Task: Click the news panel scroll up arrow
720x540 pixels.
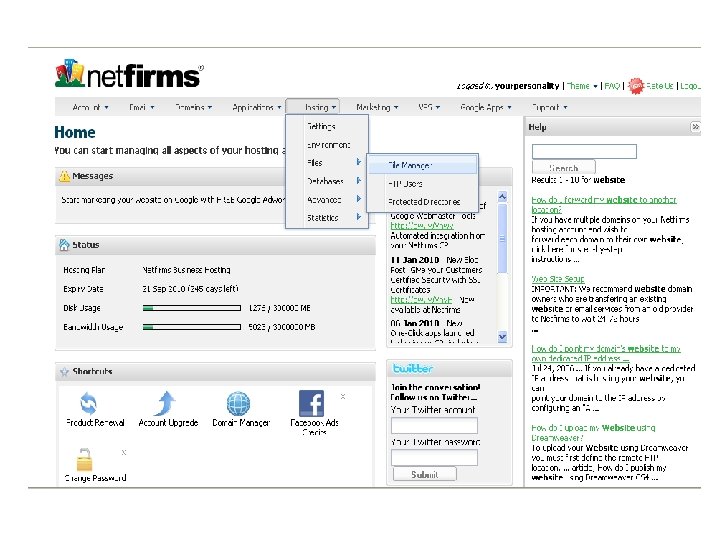Action: 502,197
